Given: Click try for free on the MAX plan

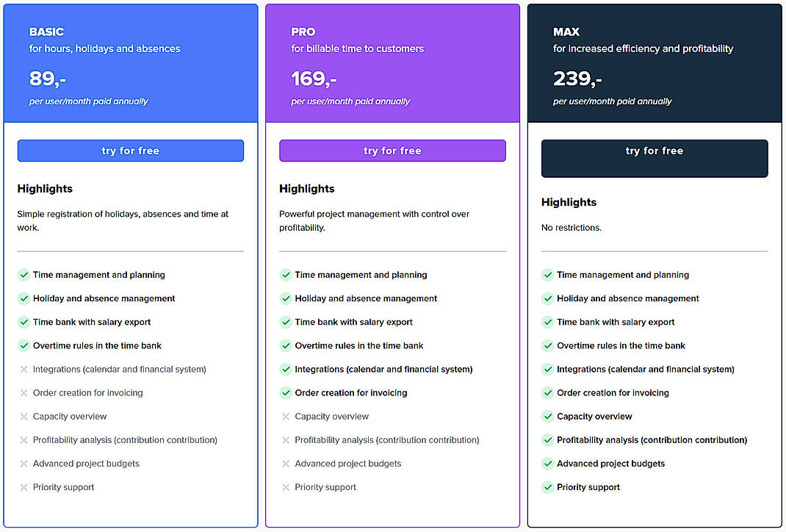Looking at the screenshot, I should point(654,158).
